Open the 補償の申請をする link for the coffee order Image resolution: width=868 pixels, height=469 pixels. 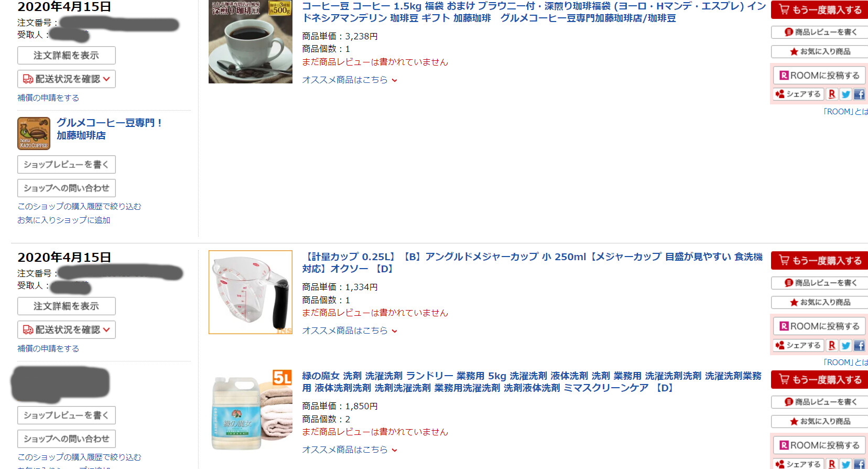(48, 98)
